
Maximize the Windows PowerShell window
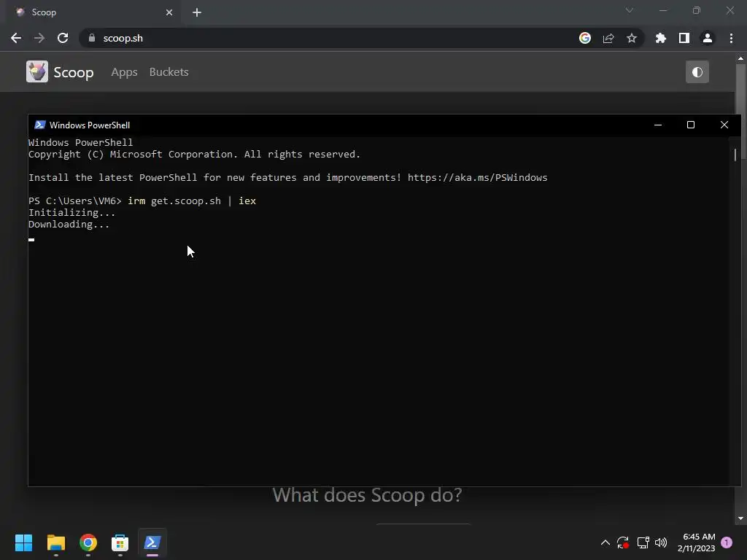[690, 125]
